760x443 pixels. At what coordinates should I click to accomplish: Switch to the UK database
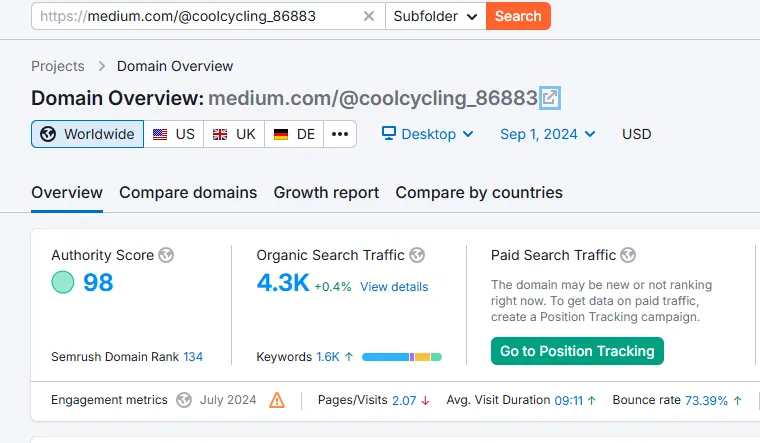pos(234,134)
